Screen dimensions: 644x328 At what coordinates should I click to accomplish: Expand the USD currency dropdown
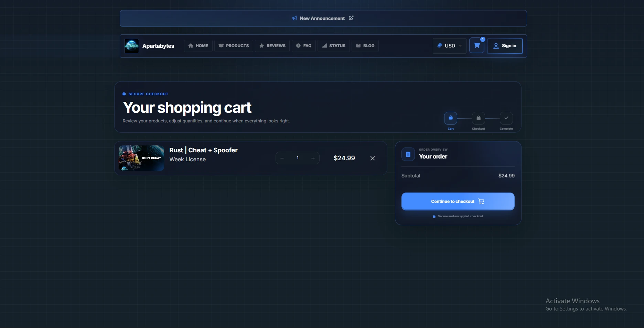450,46
